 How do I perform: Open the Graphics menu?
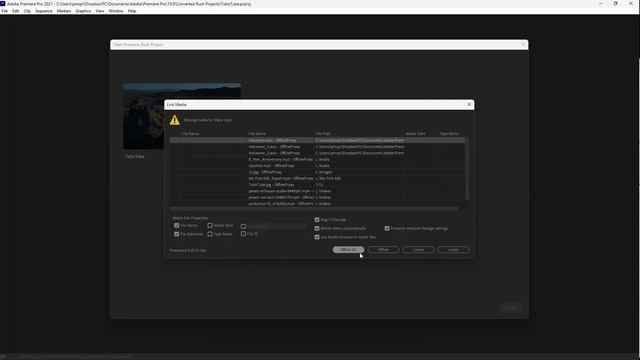(x=83, y=11)
